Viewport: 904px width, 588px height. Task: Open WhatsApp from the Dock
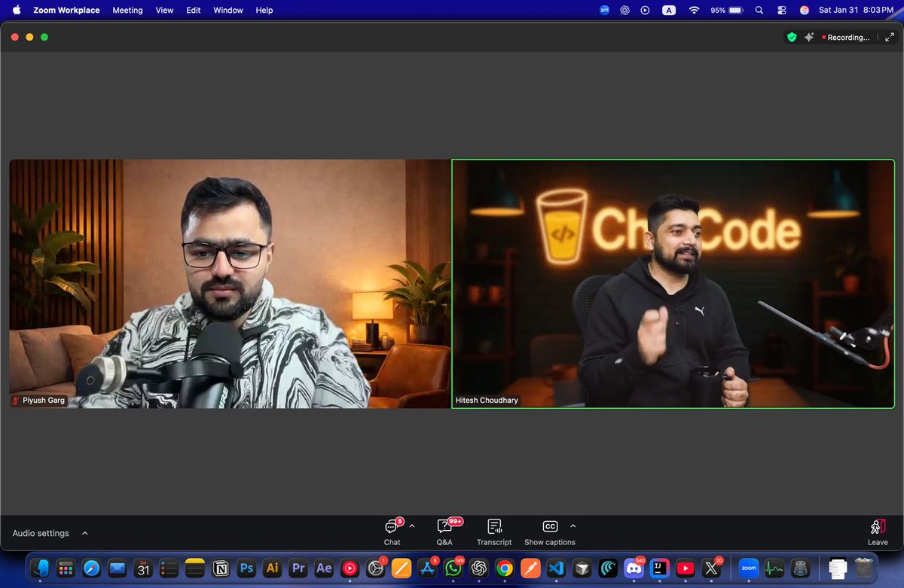click(453, 568)
